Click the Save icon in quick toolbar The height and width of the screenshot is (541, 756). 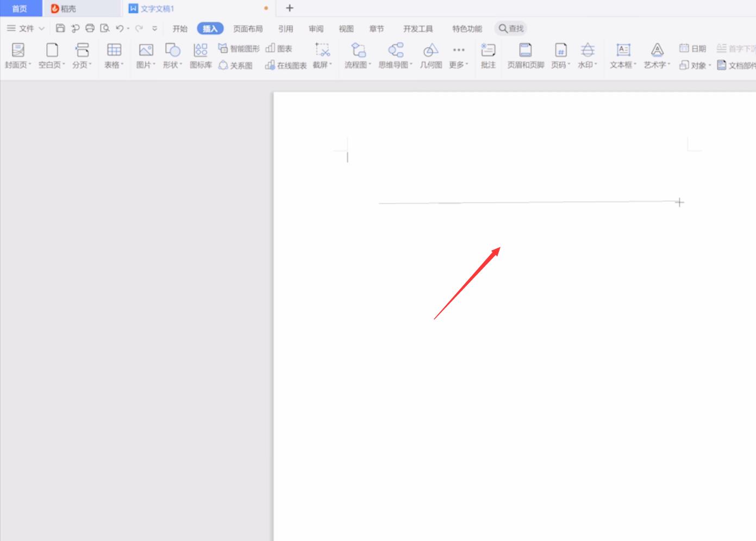pyautogui.click(x=60, y=28)
